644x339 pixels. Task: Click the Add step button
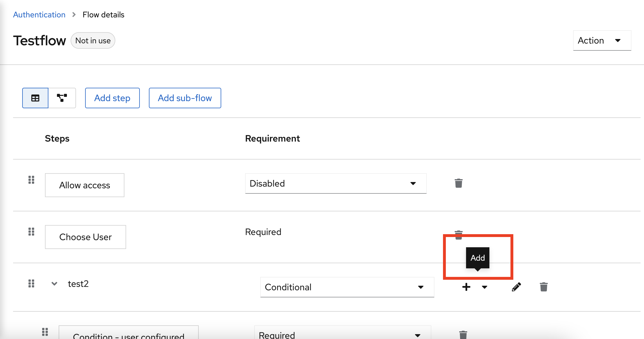click(112, 98)
